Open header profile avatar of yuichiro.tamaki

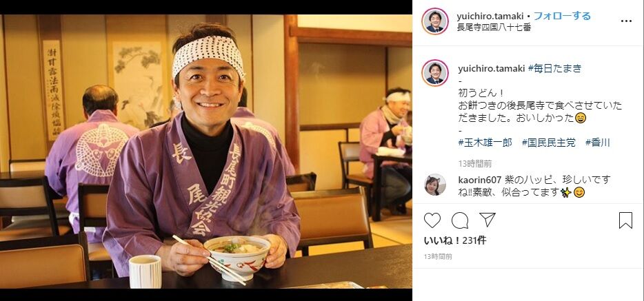click(x=435, y=21)
